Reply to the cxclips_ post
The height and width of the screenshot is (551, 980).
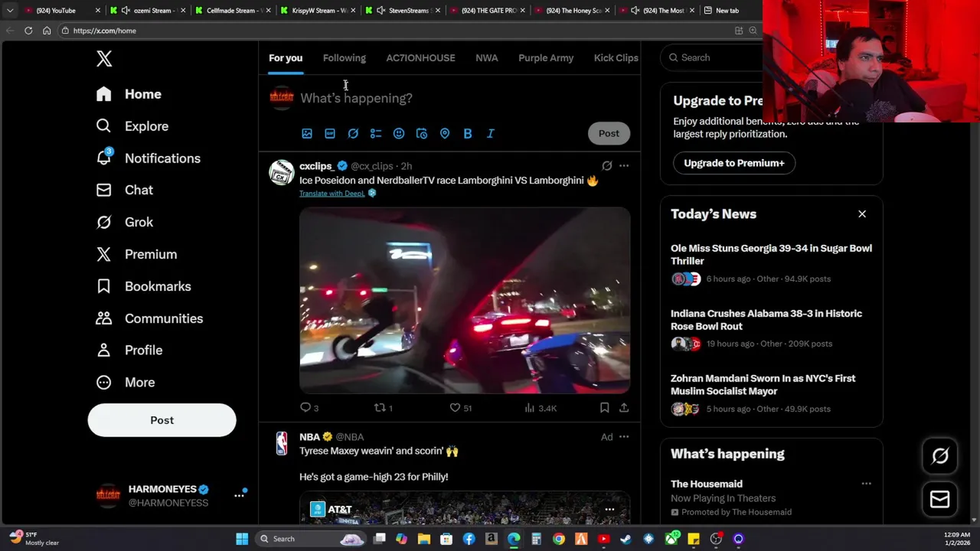309,408
